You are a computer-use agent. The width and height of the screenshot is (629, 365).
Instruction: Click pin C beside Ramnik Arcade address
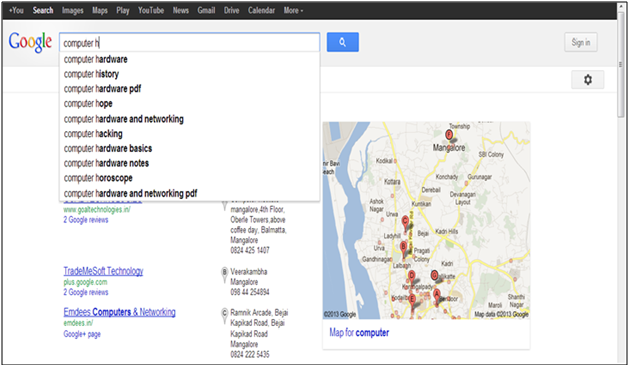pyautogui.click(x=225, y=315)
